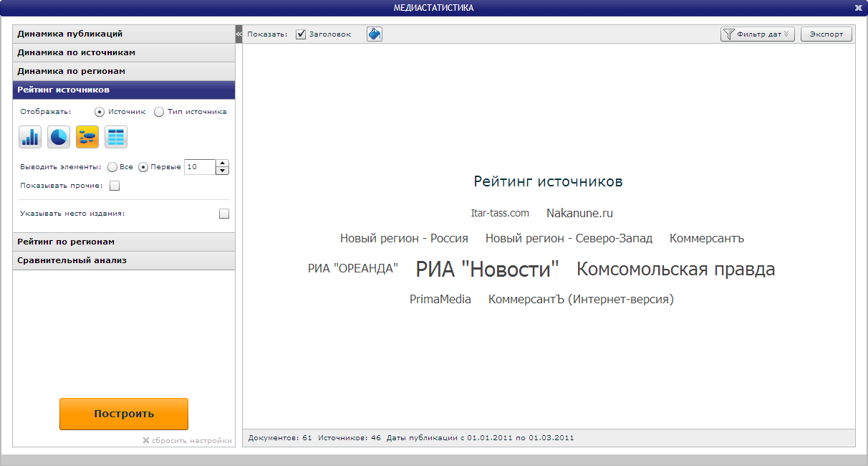The width and height of the screenshot is (868, 466).
Task: Select the tag cloud view icon
Action: click(x=87, y=137)
